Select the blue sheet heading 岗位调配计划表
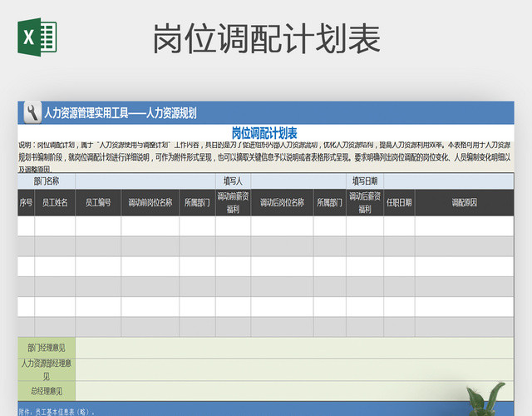The height and width of the screenshot is (416, 532). pyautogui.click(x=264, y=133)
